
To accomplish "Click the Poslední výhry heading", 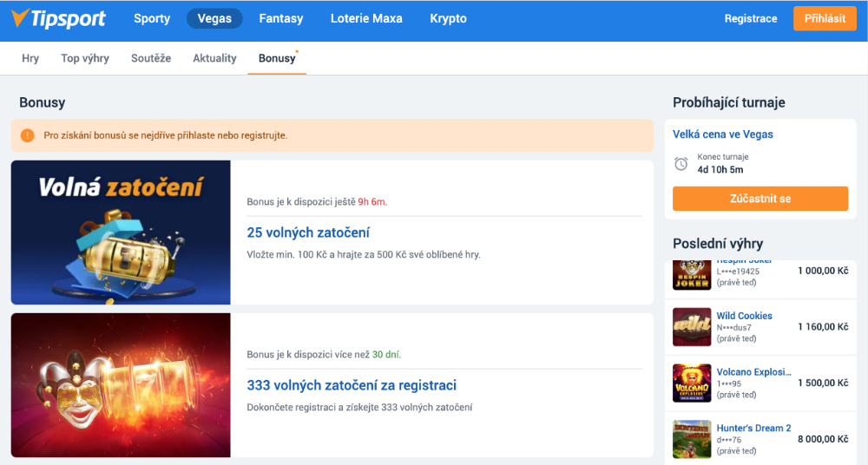I will click(x=718, y=244).
